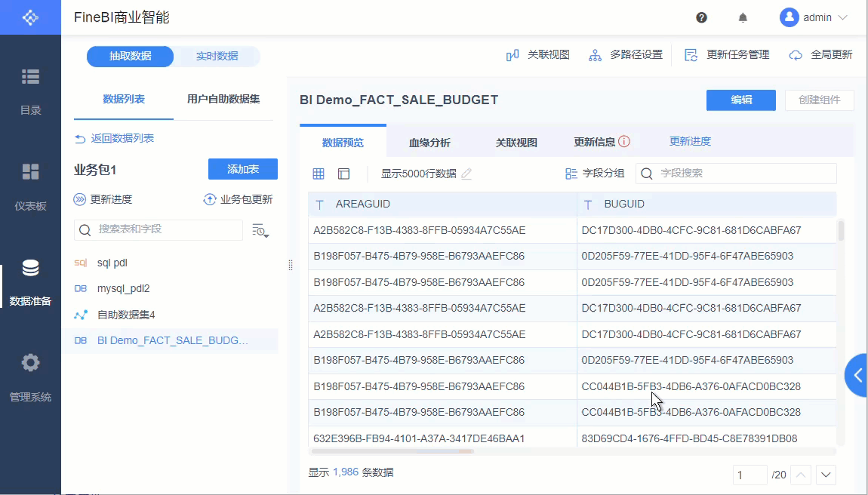Screen dimensions: 868x495
Task: Open the 仪表板 dashboard section
Action: (30, 187)
